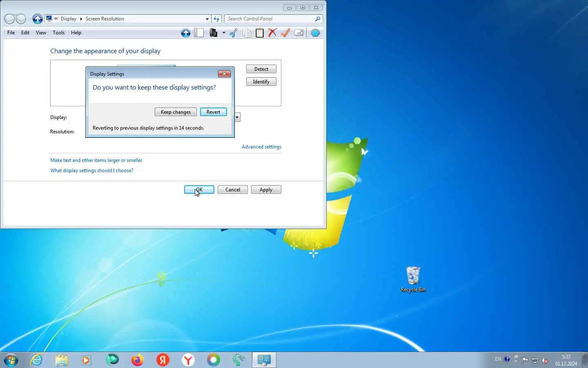Open the Help menu

click(76, 33)
